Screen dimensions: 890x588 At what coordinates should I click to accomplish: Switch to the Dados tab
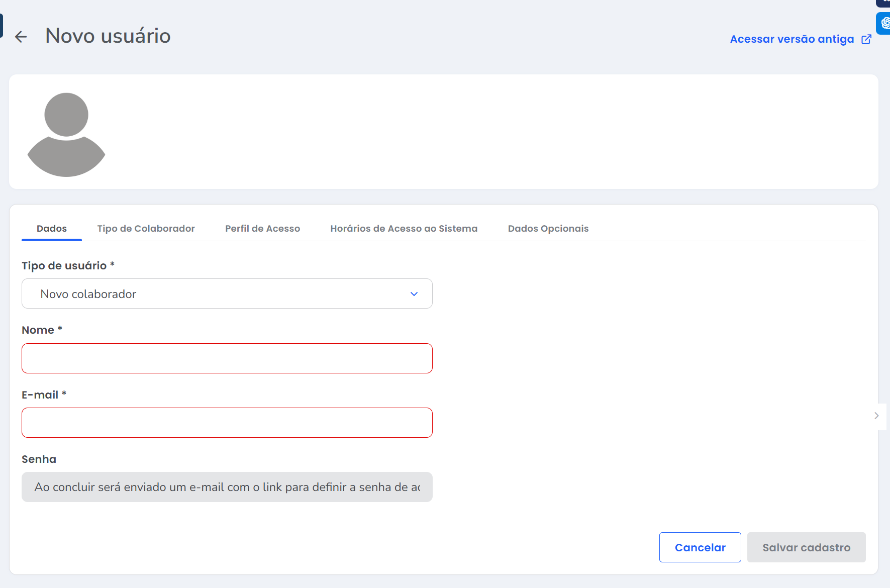point(52,229)
